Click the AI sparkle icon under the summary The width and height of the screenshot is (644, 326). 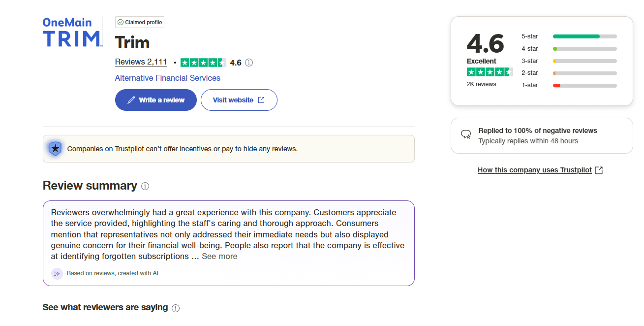pos(57,273)
